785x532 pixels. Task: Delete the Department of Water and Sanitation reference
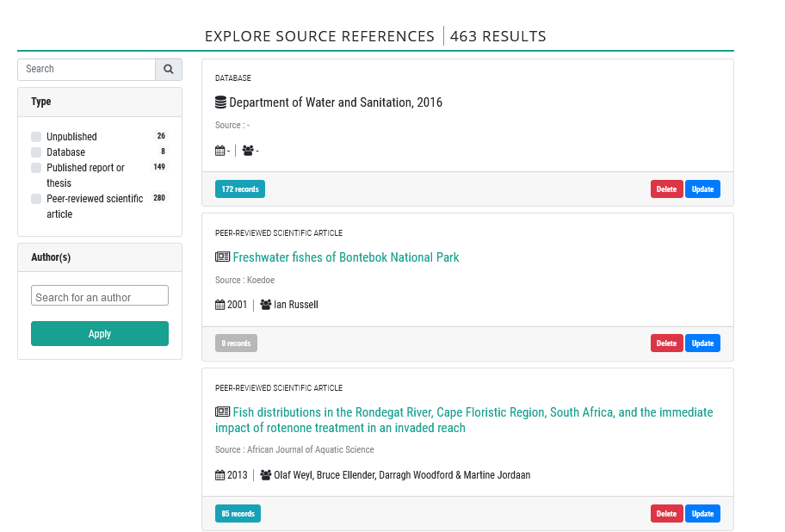[x=666, y=189]
